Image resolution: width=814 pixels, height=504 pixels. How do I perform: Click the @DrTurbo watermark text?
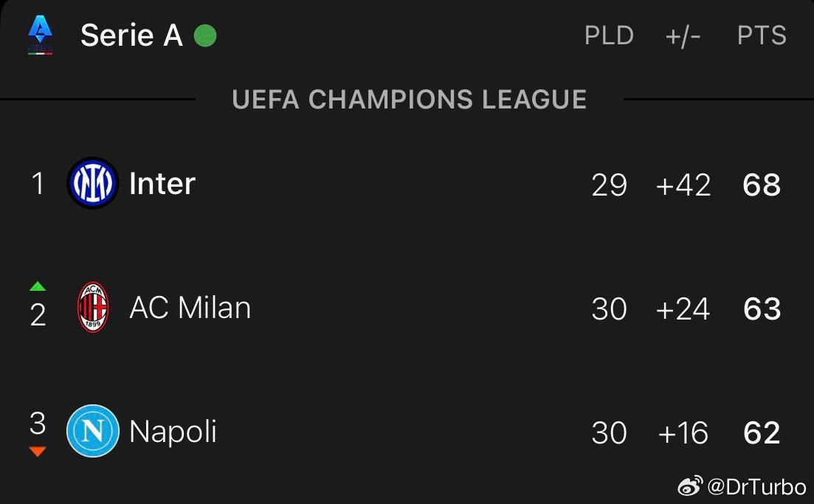pos(756,486)
